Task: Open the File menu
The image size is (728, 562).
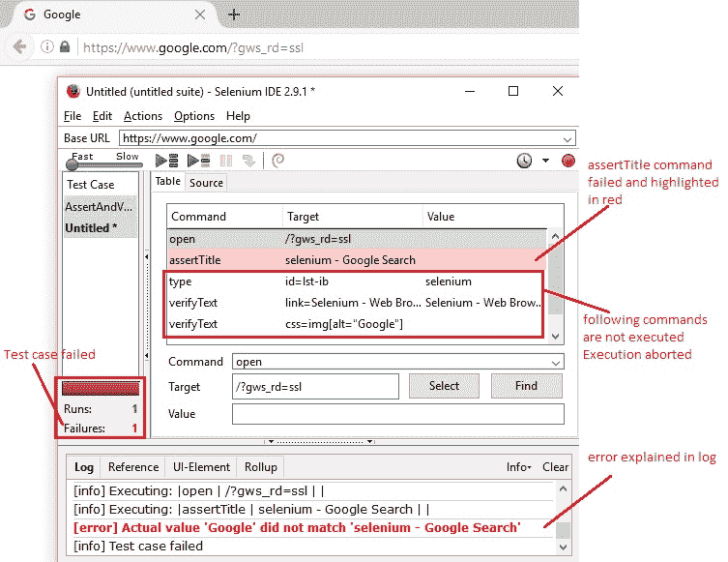Action: coord(73,116)
